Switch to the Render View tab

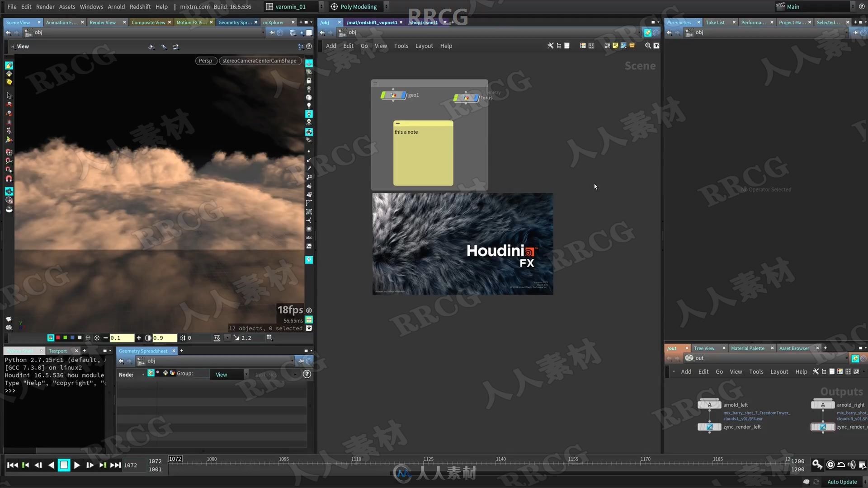[103, 22]
